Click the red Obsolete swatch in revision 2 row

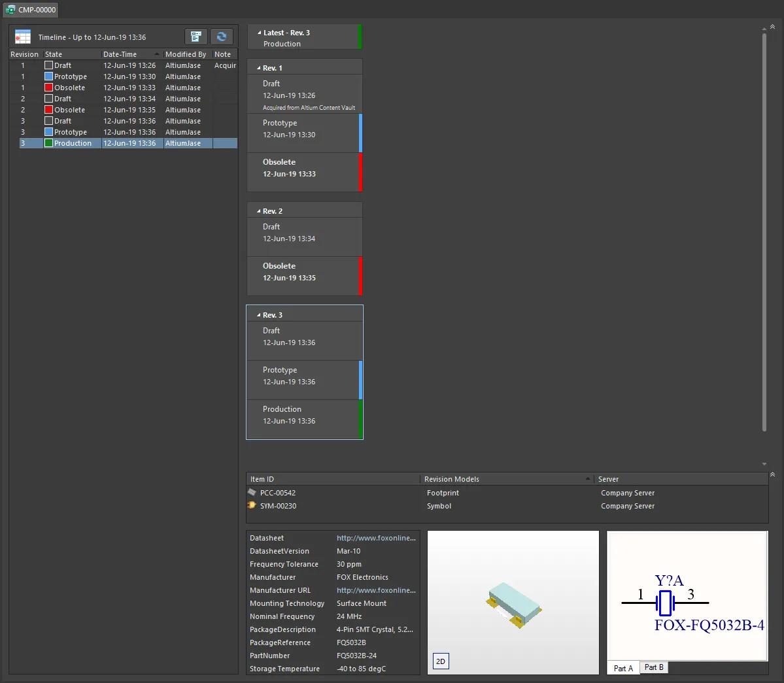tap(48, 110)
